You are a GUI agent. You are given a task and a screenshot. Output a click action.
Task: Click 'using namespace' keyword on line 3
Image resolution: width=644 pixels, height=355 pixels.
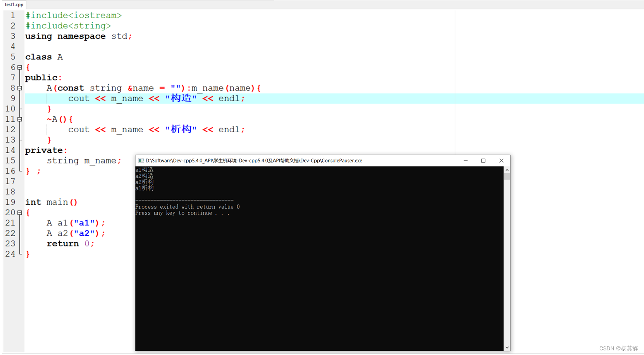point(65,36)
